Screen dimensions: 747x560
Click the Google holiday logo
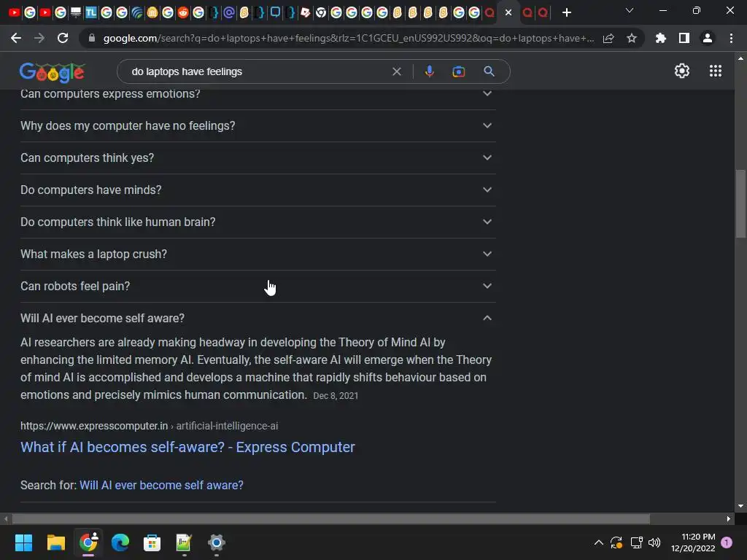pos(52,72)
